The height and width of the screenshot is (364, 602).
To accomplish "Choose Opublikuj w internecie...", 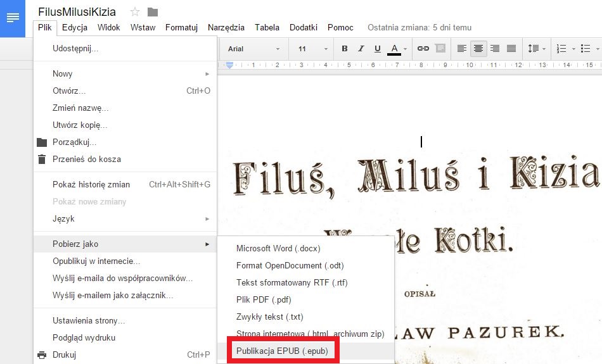I will tap(125, 261).
